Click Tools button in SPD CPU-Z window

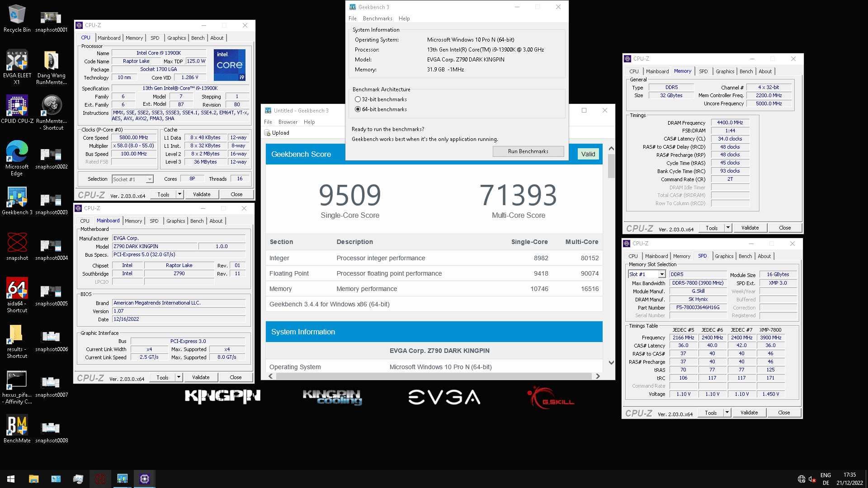pos(711,413)
